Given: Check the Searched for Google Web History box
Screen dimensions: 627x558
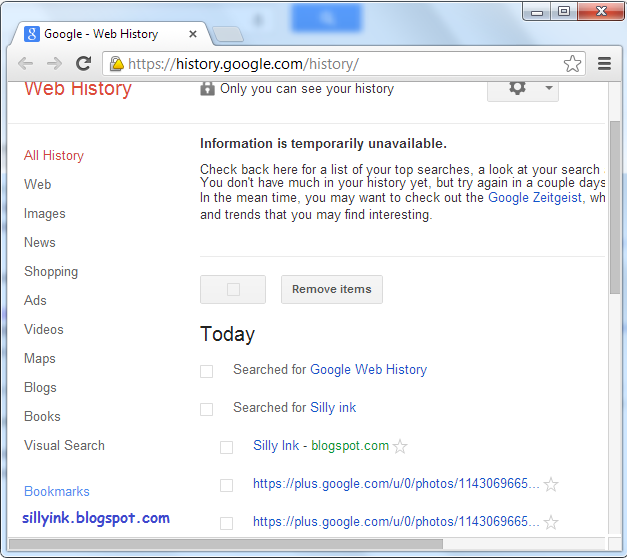Looking at the screenshot, I should [206, 371].
